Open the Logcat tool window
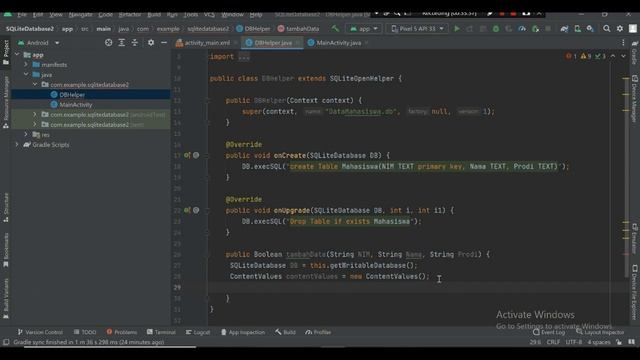Viewport: 640px width, 360px height. click(198, 332)
